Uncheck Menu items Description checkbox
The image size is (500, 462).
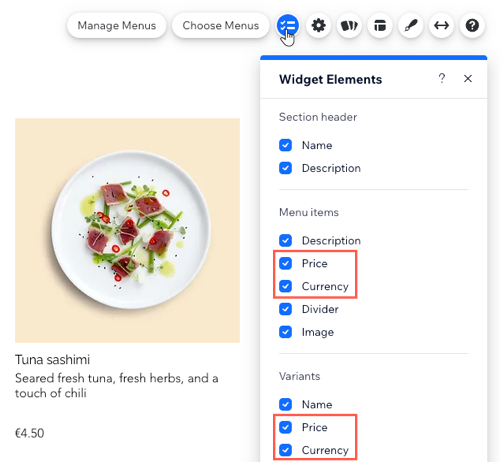[285, 240]
